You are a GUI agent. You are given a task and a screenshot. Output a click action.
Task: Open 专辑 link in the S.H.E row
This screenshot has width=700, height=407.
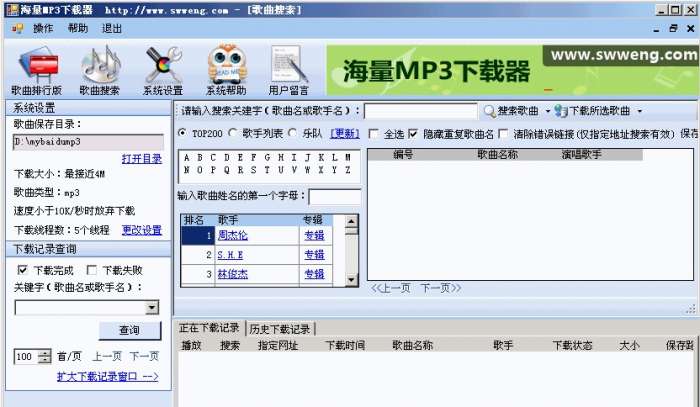[314, 255]
